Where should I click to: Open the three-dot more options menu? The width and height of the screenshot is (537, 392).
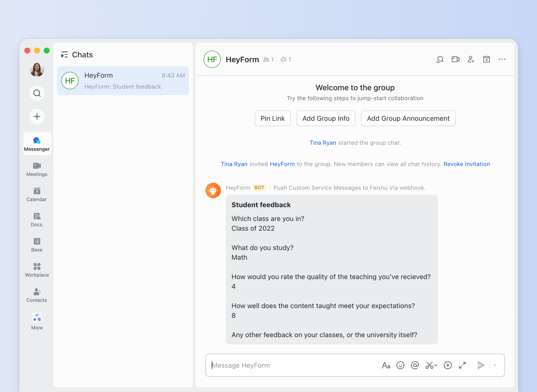point(502,59)
